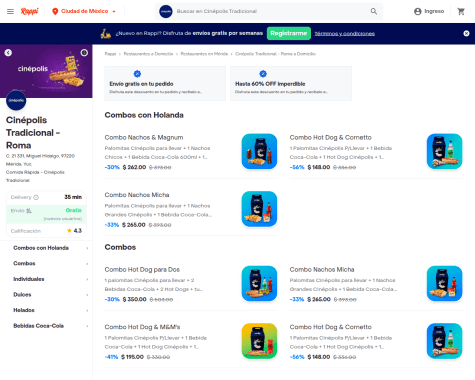Click the Ingreso user account icon
The height and width of the screenshot is (380, 475).
(x=418, y=11)
